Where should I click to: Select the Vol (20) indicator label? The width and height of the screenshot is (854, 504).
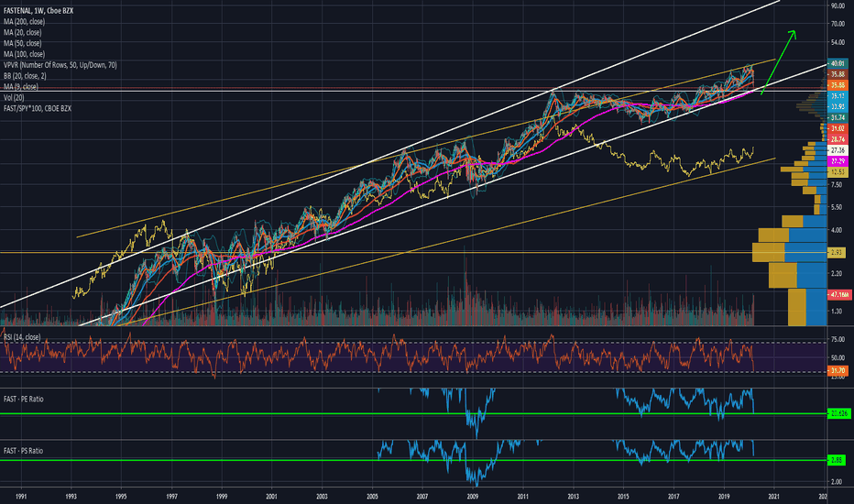(x=14, y=97)
